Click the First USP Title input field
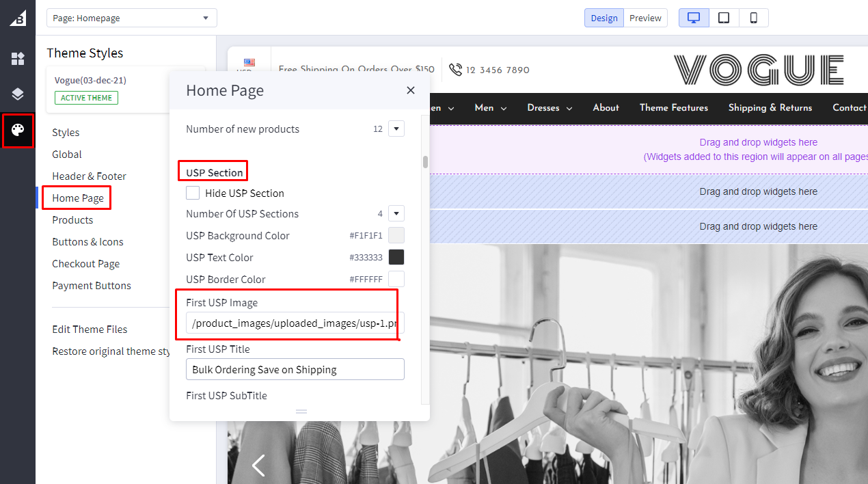Image resolution: width=868 pixels, height=484 pixels. [x=295, y=369]
